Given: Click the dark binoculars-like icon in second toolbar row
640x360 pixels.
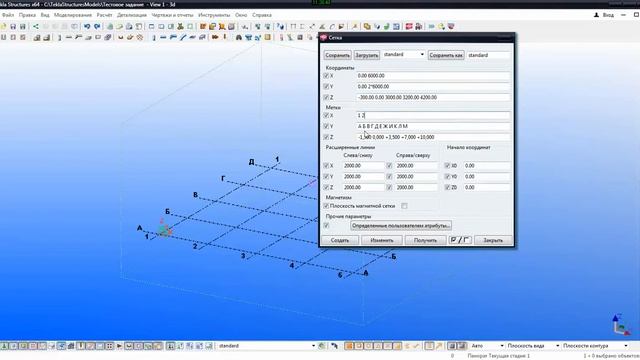Looking at the screenshot, I should pos(239,38).
